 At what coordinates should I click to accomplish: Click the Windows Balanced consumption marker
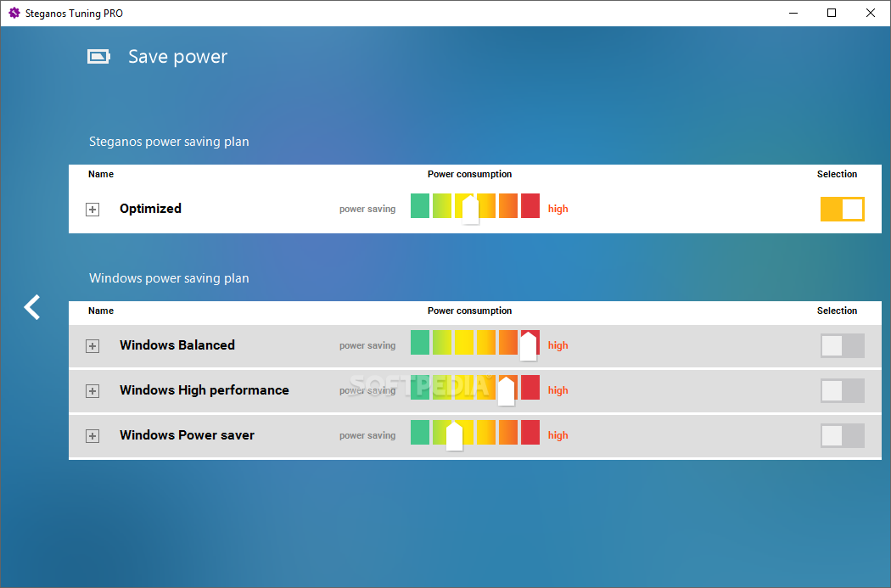[529, 346]
